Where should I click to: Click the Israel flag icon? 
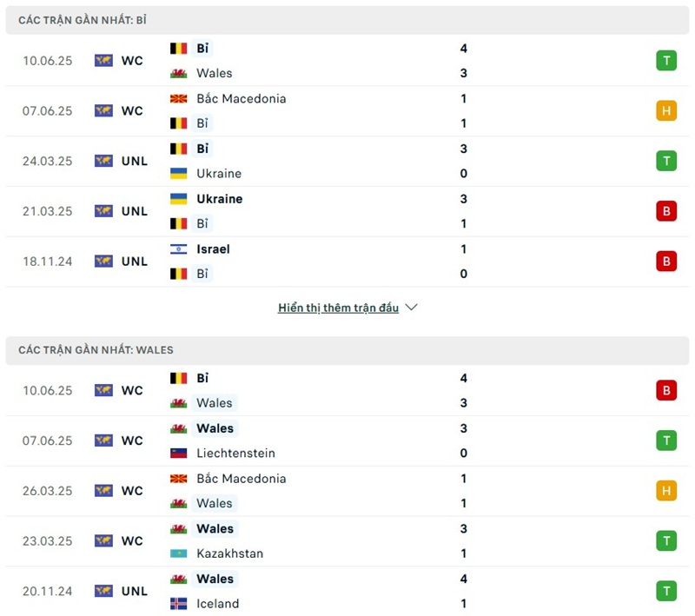point(179,249)
